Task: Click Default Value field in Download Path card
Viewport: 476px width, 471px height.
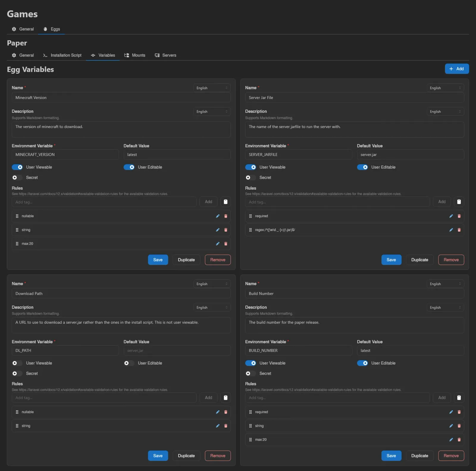Action: coord(177,351)
